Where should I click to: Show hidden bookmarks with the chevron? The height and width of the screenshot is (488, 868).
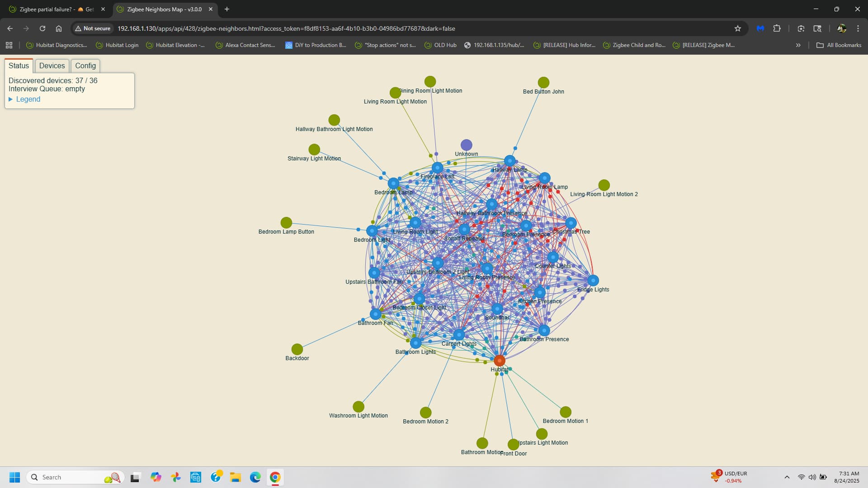pos(798,45)
